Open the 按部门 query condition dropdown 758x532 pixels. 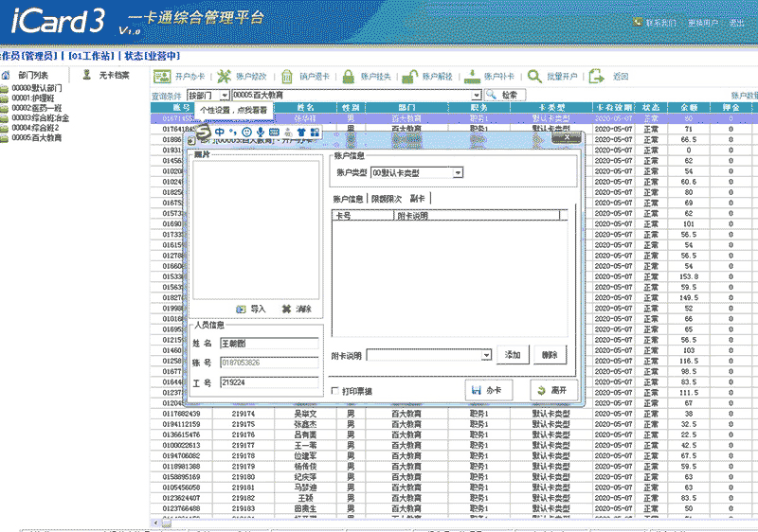224,96
